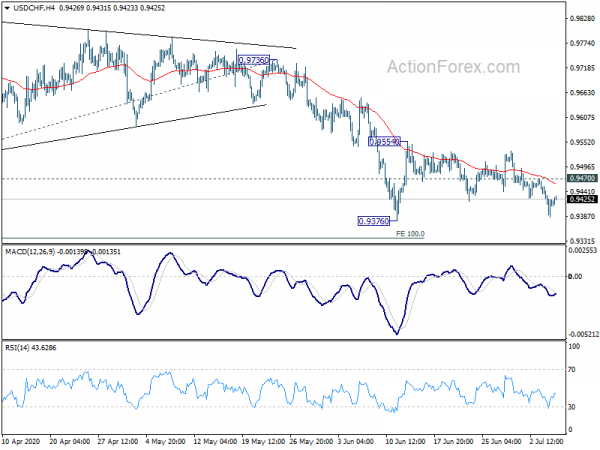
Task: Open the USDCHF,H4 chart title arrow
Action: tap(7, 8)
